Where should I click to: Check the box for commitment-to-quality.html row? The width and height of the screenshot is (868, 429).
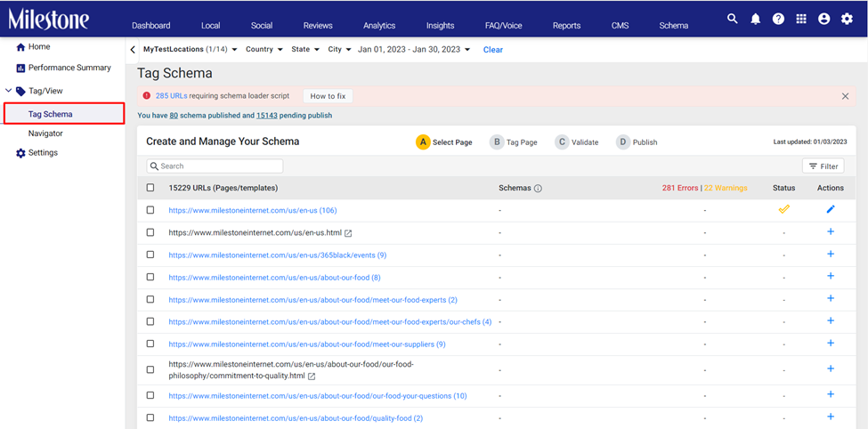pos(150,369)
